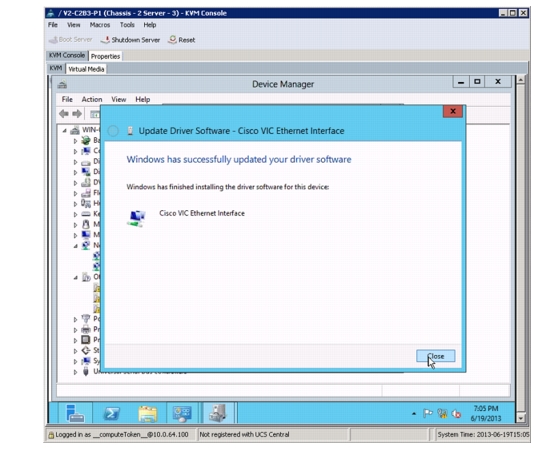536x449 pixels.
Task: Launch PowerShell from the taskbar
Action: (111, 413)
